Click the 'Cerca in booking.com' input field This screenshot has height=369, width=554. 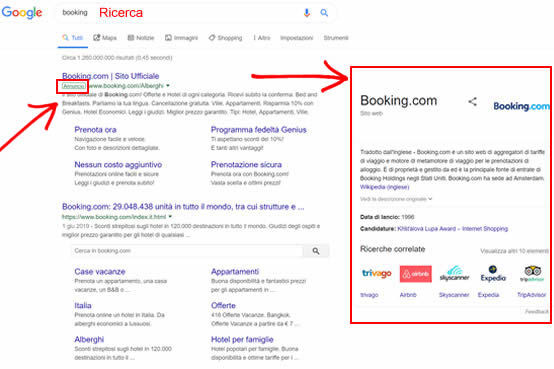(187, 251)
